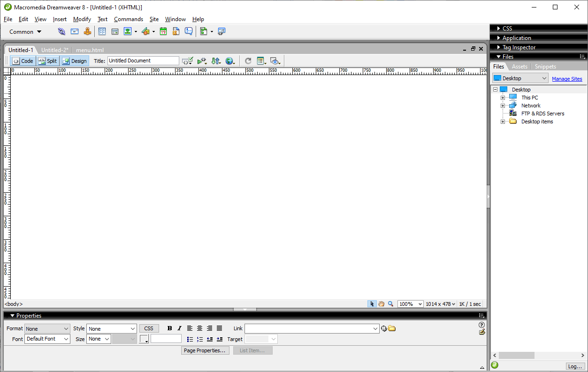
Task: Collapse the Properties panel
Action: (x=13, y=316)
